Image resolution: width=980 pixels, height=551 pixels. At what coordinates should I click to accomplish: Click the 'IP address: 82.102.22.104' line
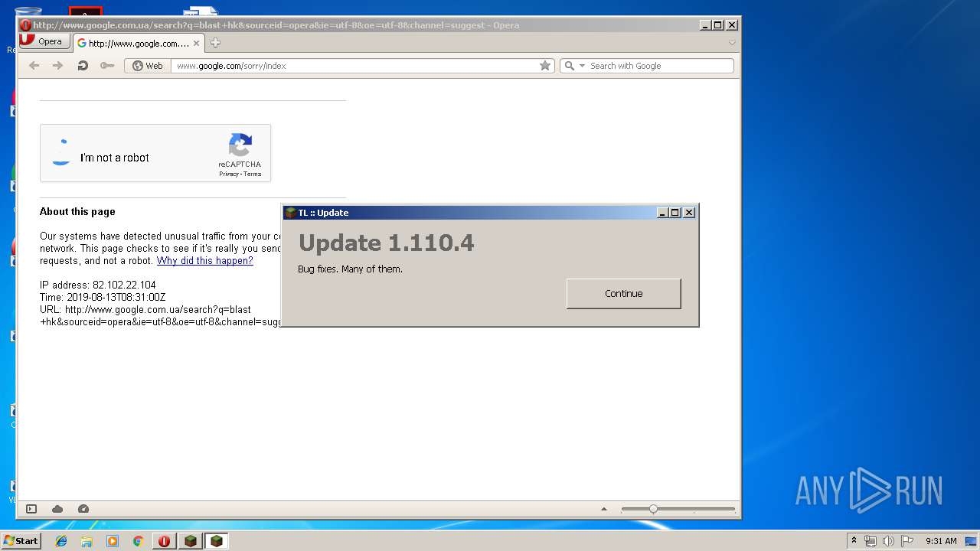tap(98, 285)
